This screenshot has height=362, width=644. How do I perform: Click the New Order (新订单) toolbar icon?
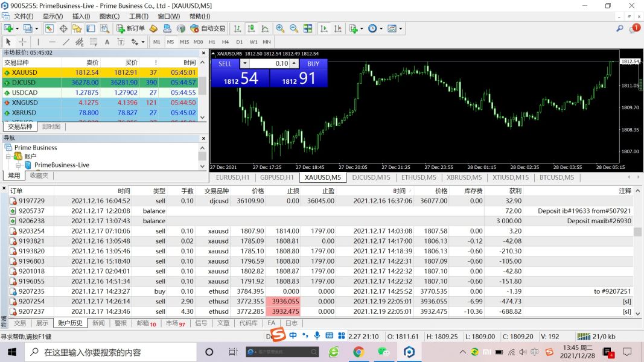click(x=130, y=28)
